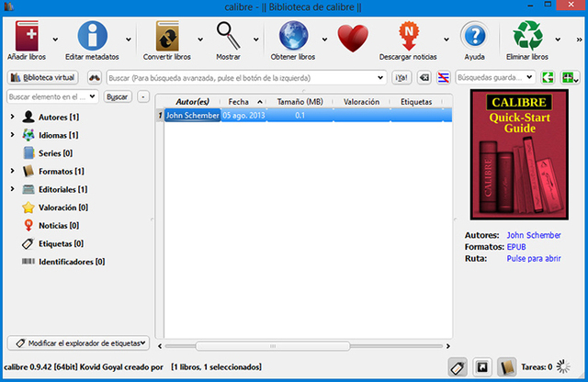588x382 pixels.
Task: Click the red heart donate icon
Action: click(353, 39)
